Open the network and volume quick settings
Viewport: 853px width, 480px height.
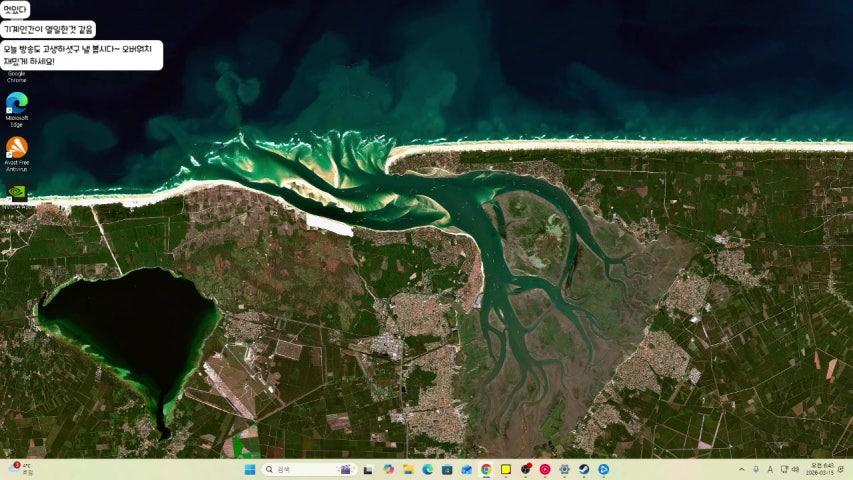789,469
